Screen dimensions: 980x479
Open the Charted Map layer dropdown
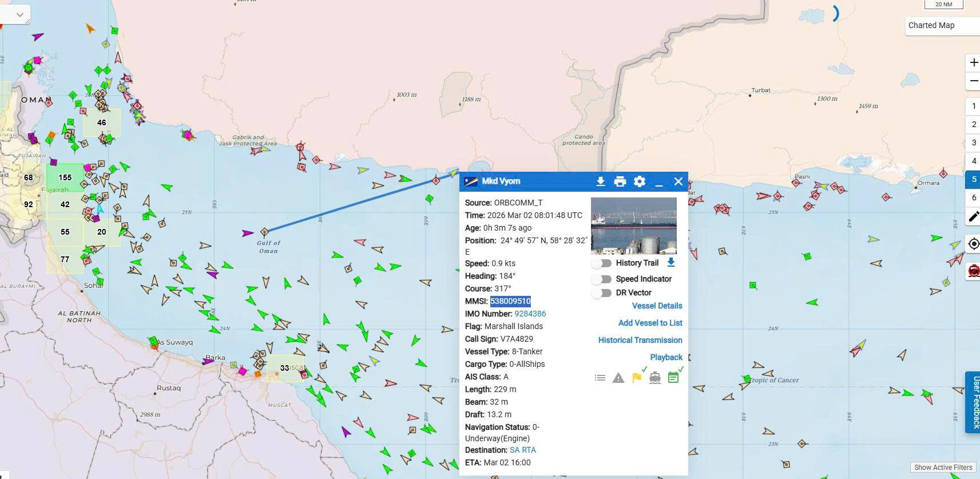click(941, 25)
